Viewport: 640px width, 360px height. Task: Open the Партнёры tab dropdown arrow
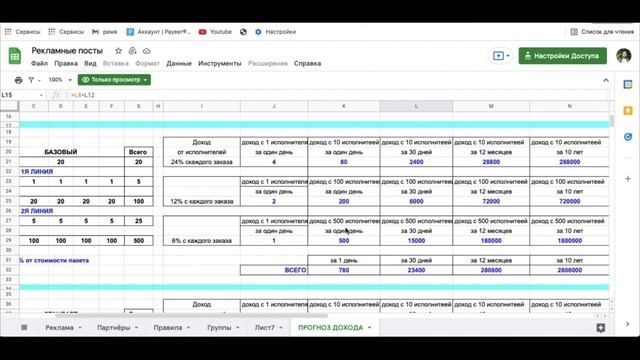tap(136, 328)
